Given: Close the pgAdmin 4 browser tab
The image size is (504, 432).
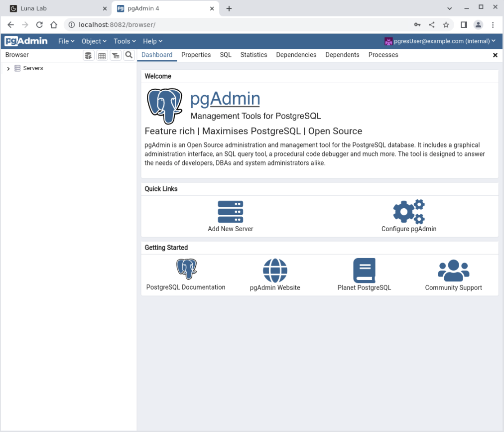Looking at the screenshot, I should (x=212, y=8).
